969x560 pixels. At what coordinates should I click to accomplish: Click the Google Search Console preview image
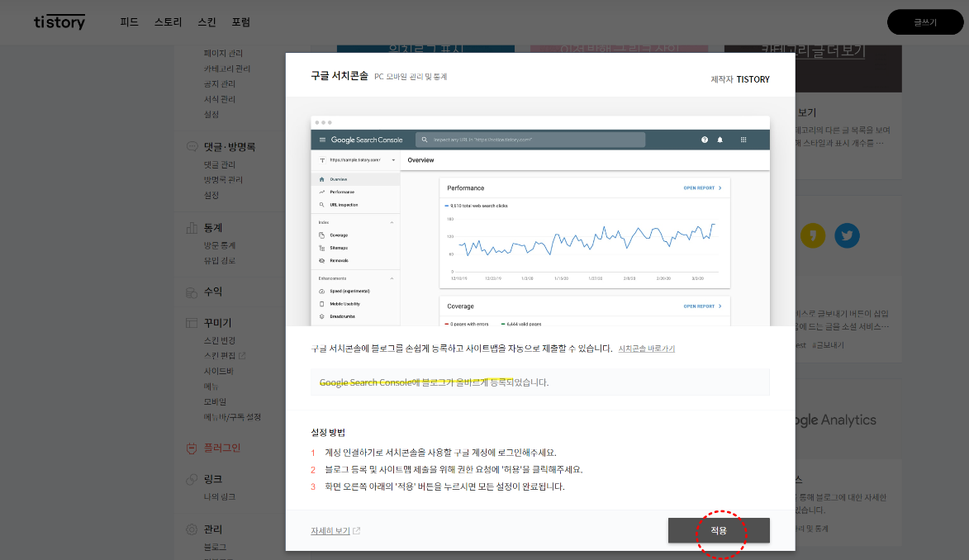pyautogui.click(x=540, y=221)
